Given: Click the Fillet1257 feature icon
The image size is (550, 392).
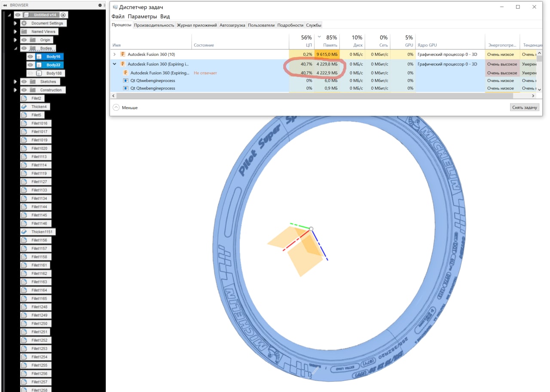Looking at the screenshot, I should 24,382.
